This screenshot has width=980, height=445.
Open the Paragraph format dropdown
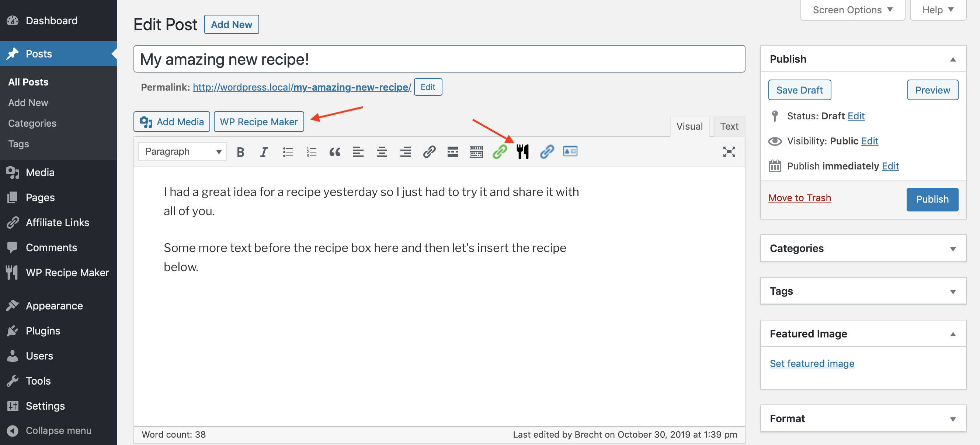182,152
